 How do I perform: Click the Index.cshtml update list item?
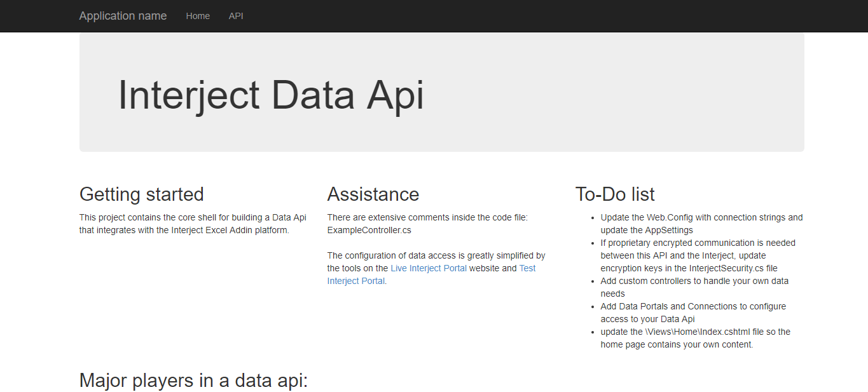pyautogui.click(x=696, y=338)
